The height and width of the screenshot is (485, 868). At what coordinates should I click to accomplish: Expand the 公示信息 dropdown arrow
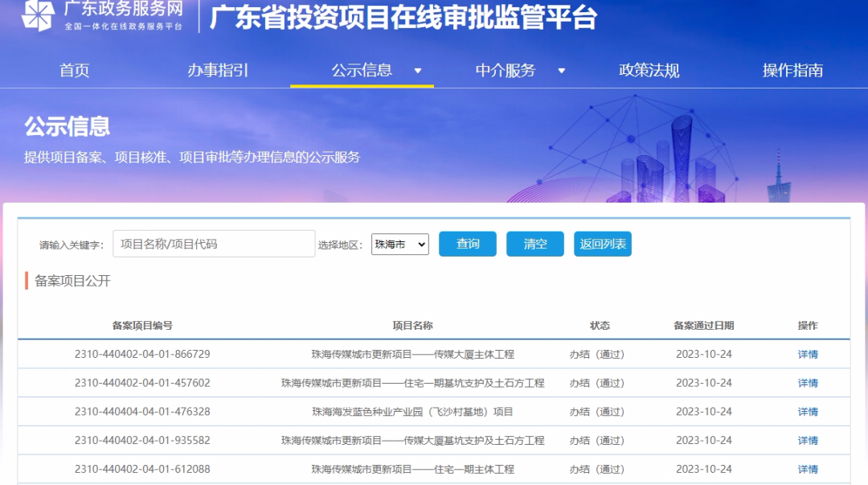tap(419, 71)
